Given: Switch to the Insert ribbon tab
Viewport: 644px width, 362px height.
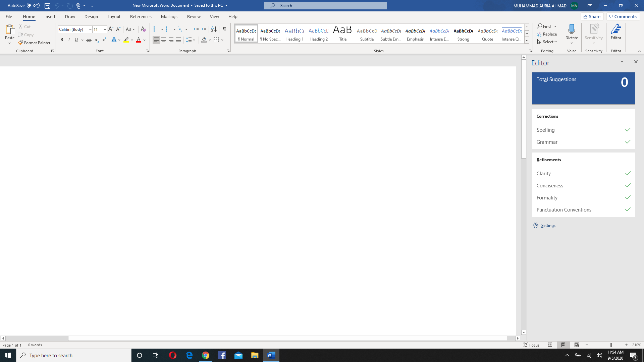Looking at the screenshot, I should pos(50,16).
